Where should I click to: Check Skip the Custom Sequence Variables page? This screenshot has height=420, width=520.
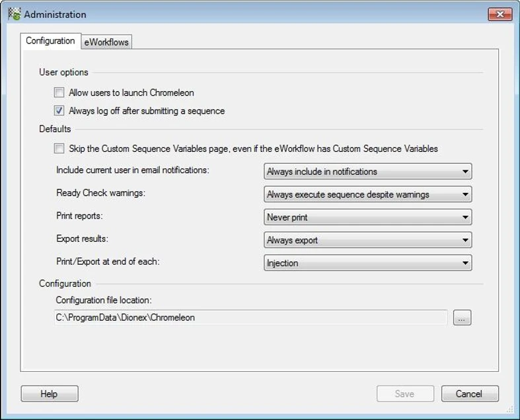59,148
